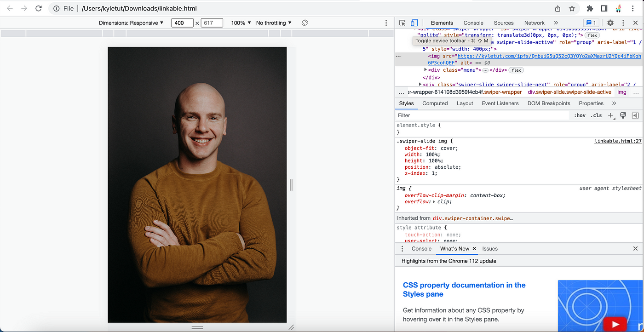Share this page from the address bar

(558, 8)
